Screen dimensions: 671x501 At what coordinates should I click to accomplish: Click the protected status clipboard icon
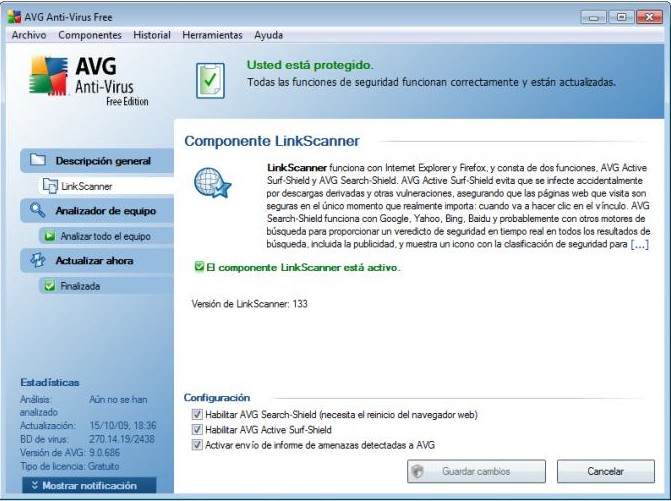coord(210,80)
